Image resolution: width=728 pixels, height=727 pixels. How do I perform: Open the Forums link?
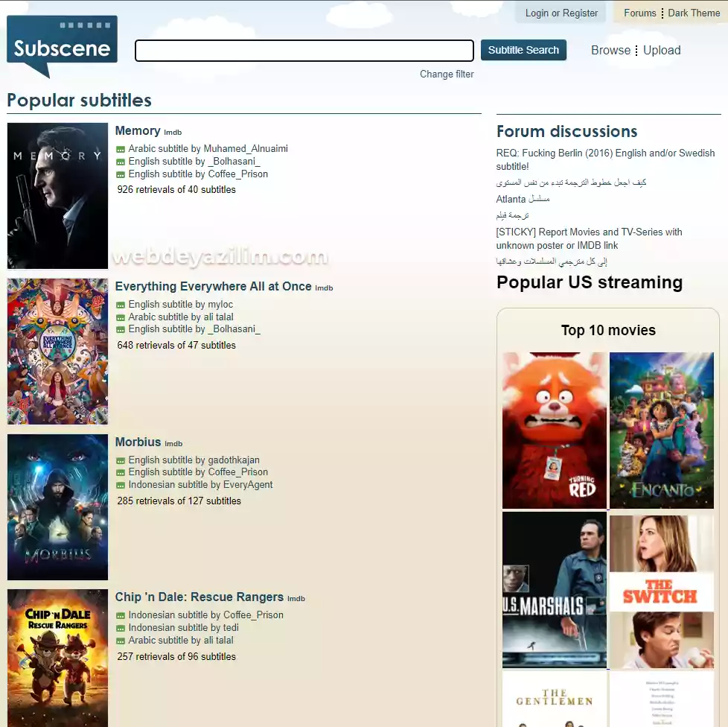coord(639,13)
